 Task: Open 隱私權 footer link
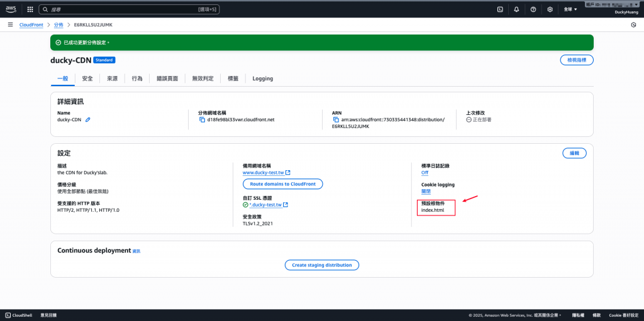[577, 315]
